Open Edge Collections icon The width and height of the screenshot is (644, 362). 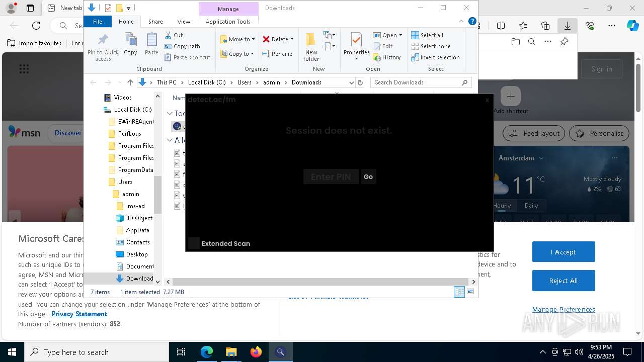click(545, 26)
